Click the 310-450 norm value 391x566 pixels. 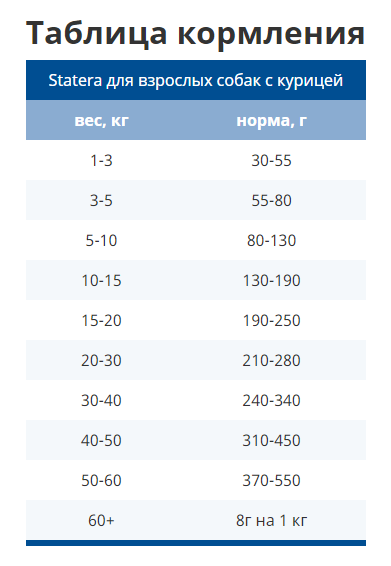[x=271, y=441]
